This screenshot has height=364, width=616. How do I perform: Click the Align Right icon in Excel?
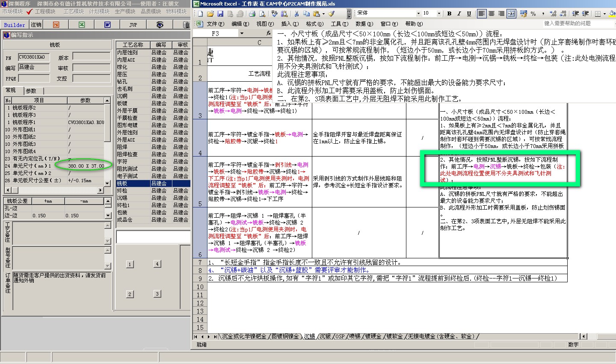[x=501, y=14]
